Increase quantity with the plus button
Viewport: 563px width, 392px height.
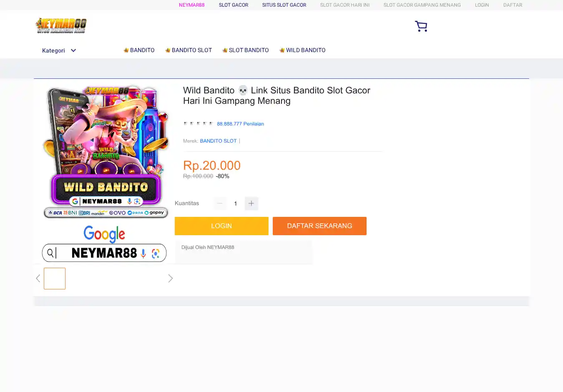click(251, 204)
